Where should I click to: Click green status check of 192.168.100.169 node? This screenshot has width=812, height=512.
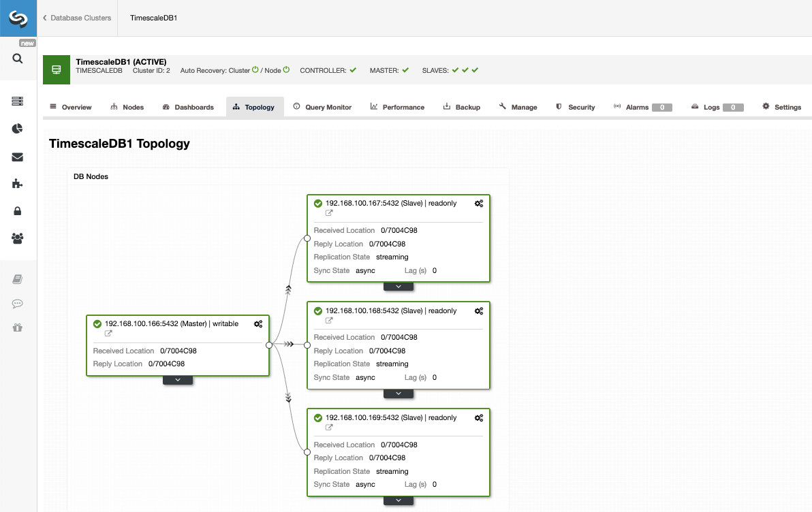pyautogui.click(x=318, y=418)
